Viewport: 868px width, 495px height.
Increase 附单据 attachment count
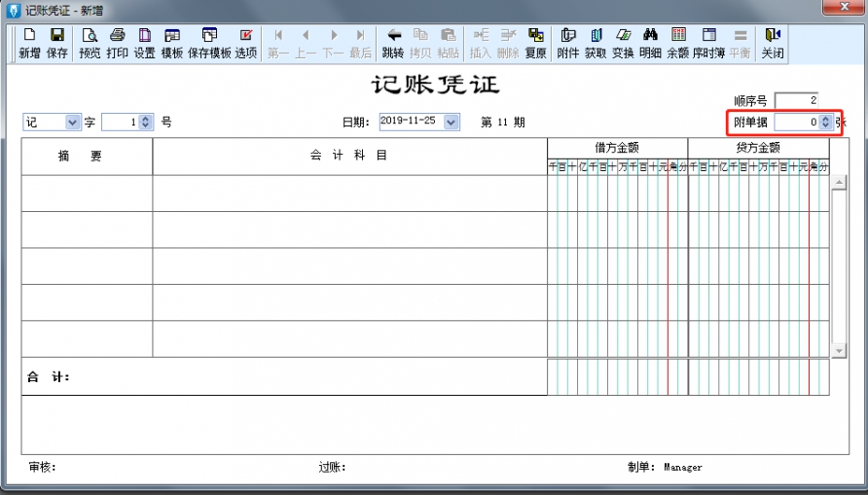pos(825,119)
